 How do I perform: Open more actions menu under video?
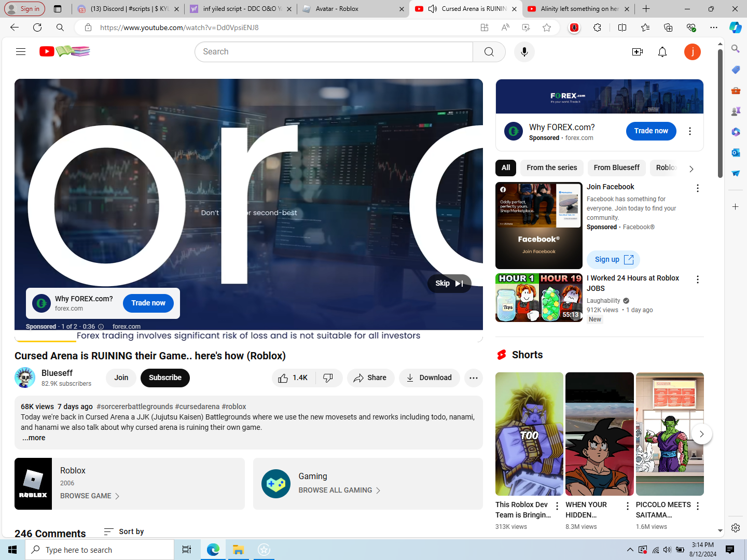coord(474,378)
